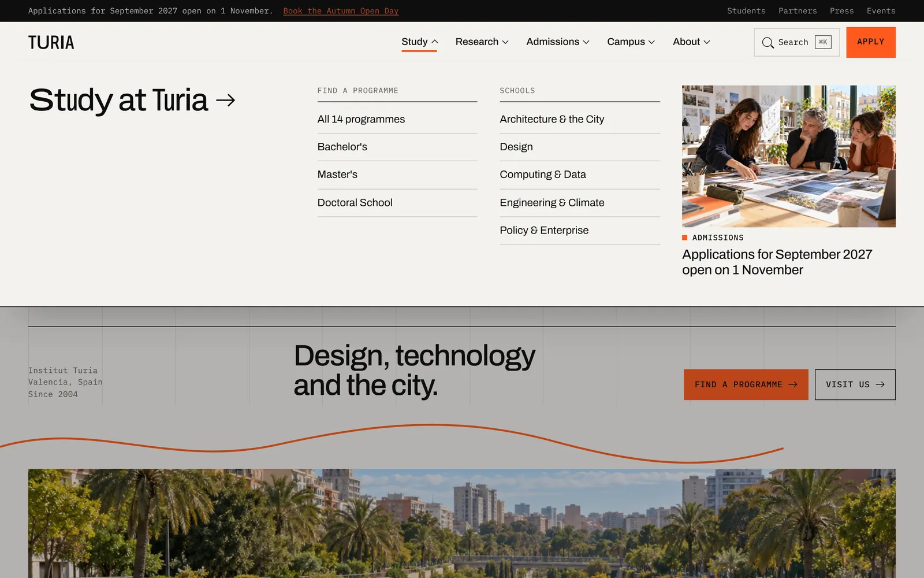Click the arrow on Find a Programme button

coord(793,384)
